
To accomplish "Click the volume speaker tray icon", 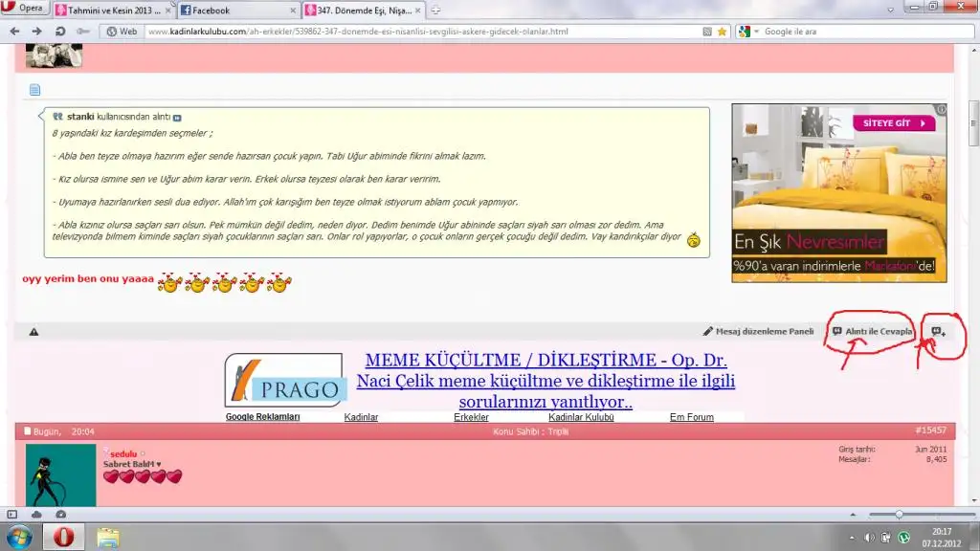I will [869, 538].
